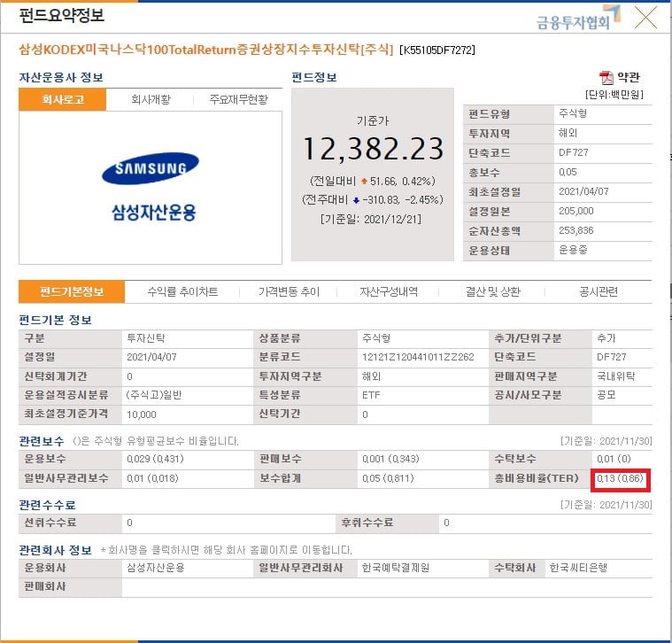Viewport: 672px width, 643px height.
Task: Open the 수익률 추이차트 tab
Action: pyautogui.click(x=182, y=292)
